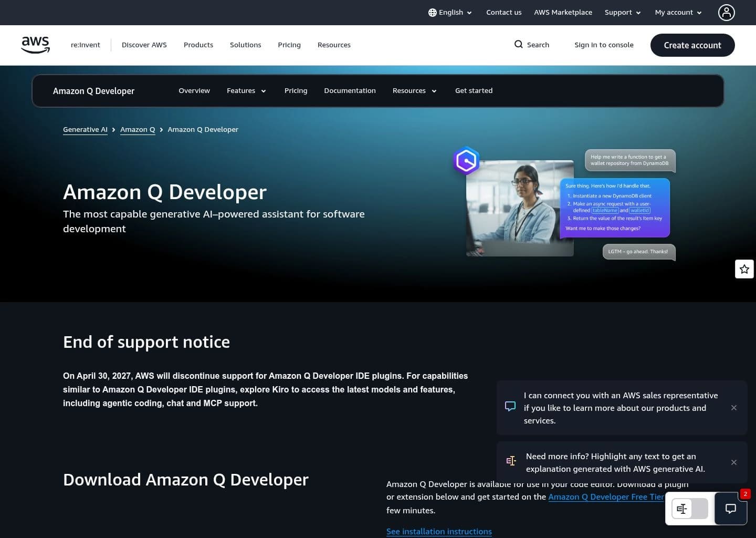Click the Create account button

pyautogui.click(x=692, y=45)
